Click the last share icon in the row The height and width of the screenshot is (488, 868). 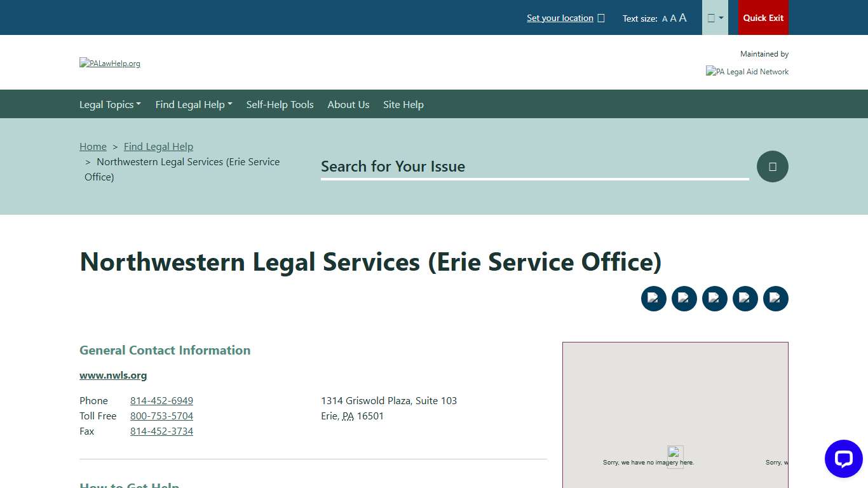point(776,298)
